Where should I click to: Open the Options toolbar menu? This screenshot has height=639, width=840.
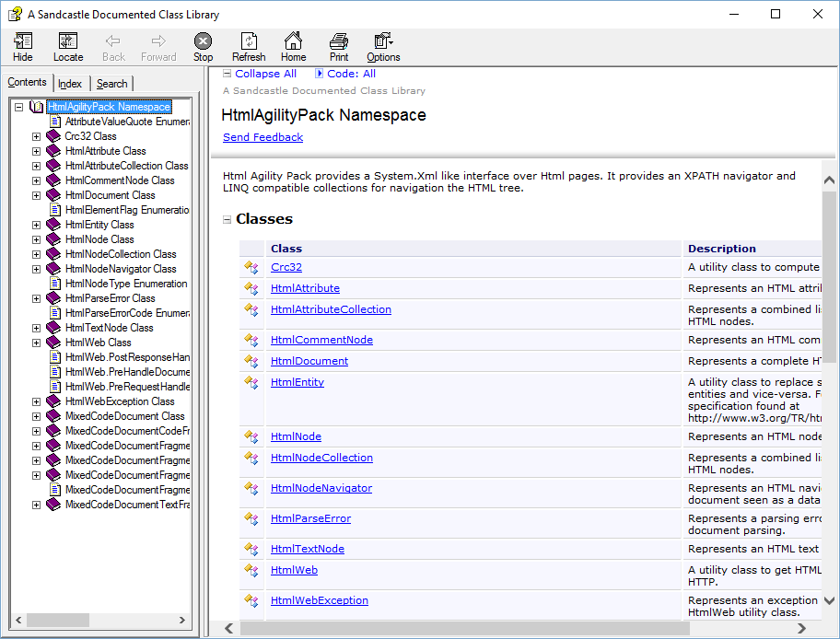383,41
